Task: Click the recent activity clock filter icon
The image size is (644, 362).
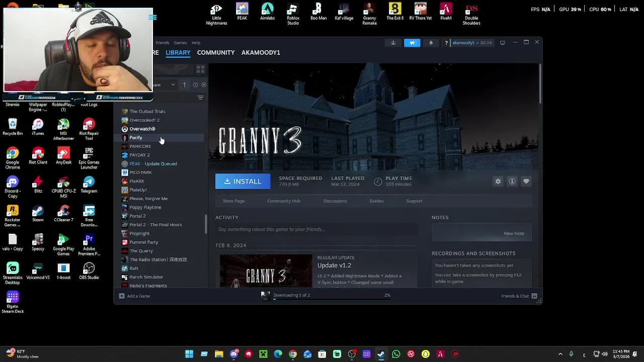Action: pyautogui.click(x=195, y=85)
